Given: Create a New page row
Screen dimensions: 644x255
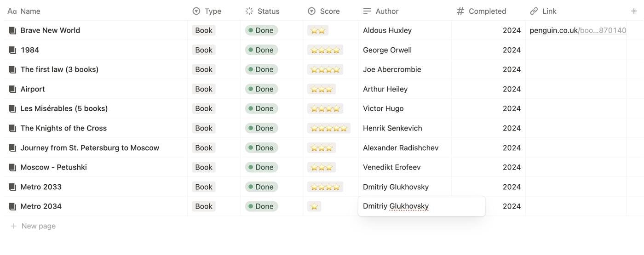Looking at the screenshot, I should [x=33, y=226].
